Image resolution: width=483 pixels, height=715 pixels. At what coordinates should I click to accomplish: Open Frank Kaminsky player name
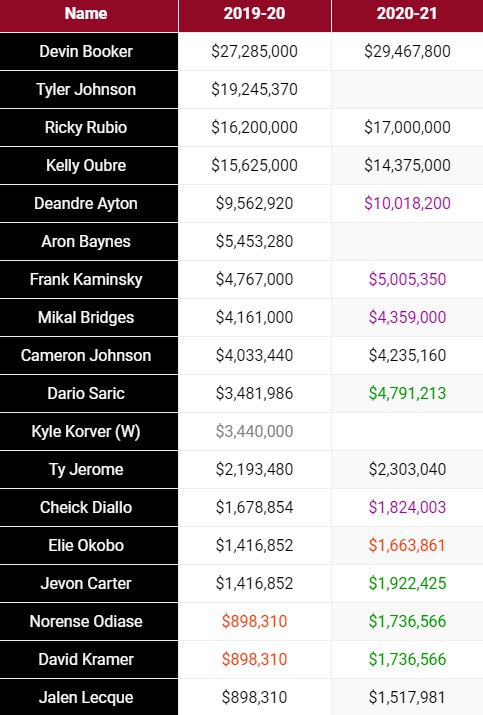coord(86,280)
